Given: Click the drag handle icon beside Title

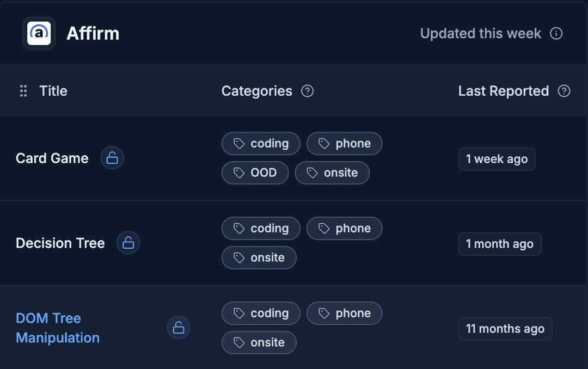Looking at the screenshot, I should [23, 91].
